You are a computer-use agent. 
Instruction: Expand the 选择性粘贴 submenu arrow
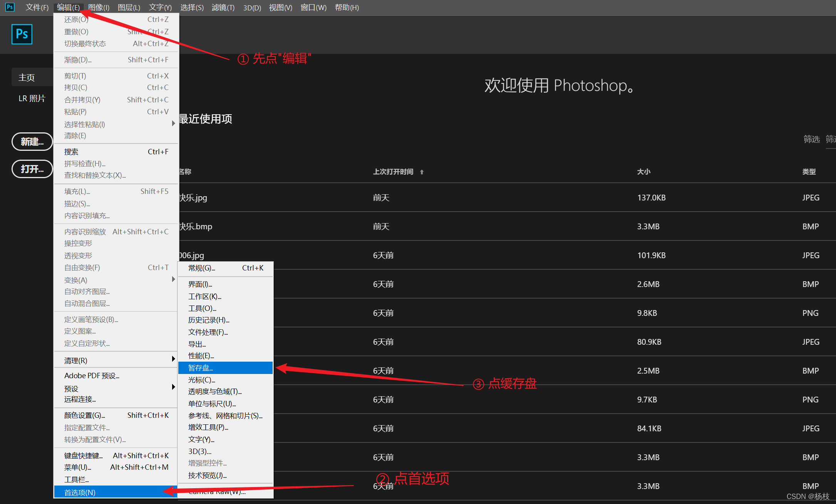(x=173, y=123)
